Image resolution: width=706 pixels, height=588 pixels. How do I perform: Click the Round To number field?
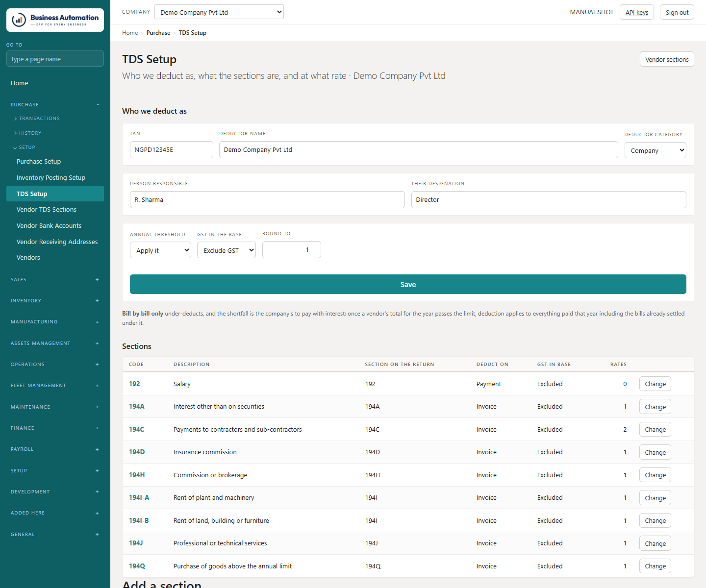click(x=292, y=250)
